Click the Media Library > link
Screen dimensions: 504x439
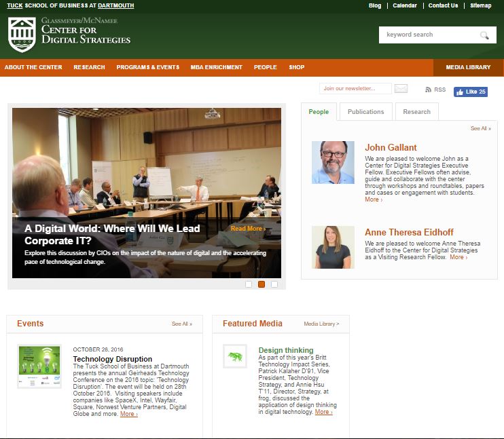(x=321, y=324)
